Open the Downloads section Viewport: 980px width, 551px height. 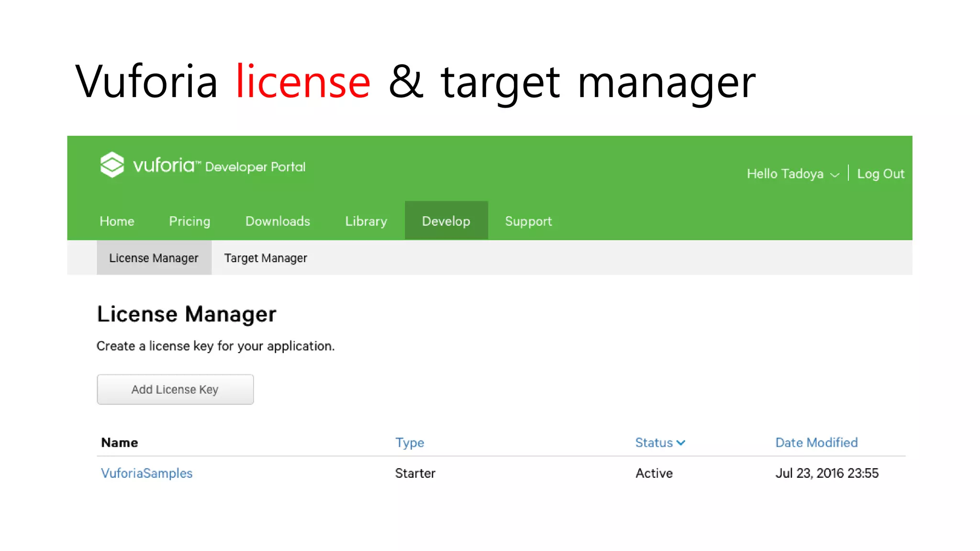point(278,221)
